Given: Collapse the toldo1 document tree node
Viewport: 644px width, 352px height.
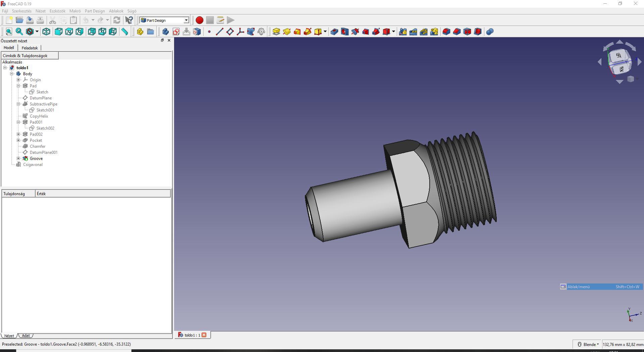Looking at the screenshot, I should [x=5, y=68].
